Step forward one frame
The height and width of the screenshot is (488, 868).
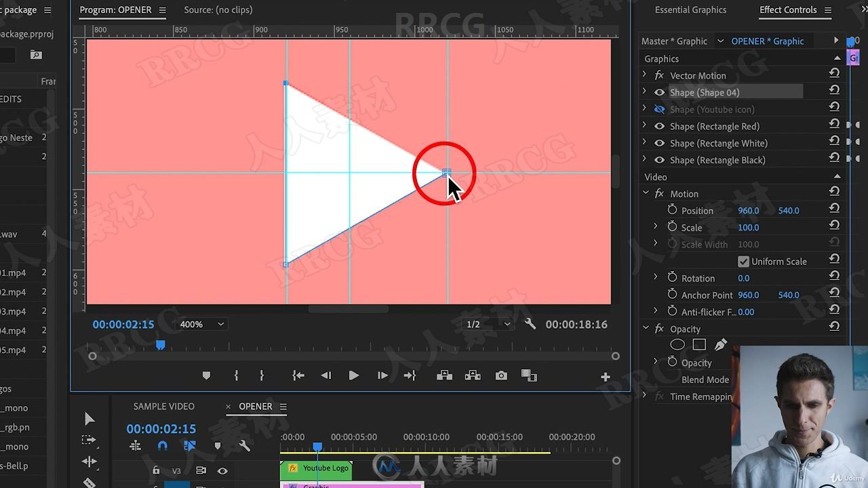[x=382, y=375]
